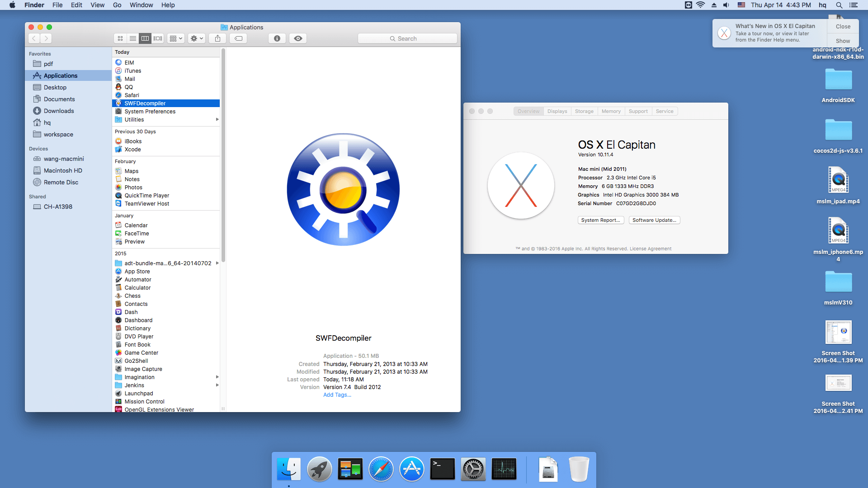The image size is (868, 488).
Task: Select the Get Info toolbar icon
Action: click(x=277, y=38)
